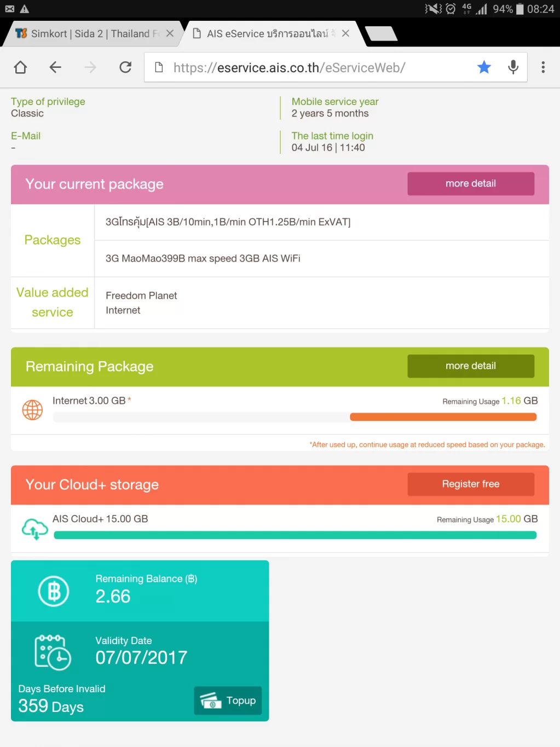Click the validity date calendar icon

[x=53, y=652]
